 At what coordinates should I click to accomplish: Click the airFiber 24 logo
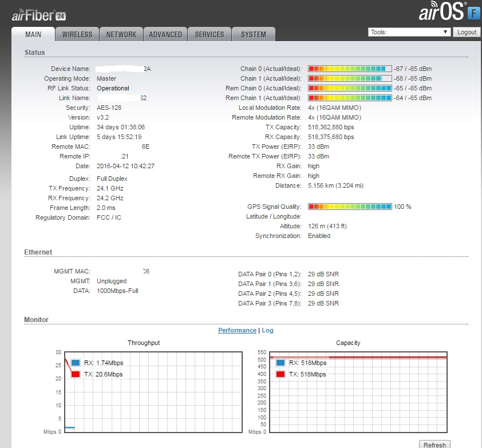(37, 15)
